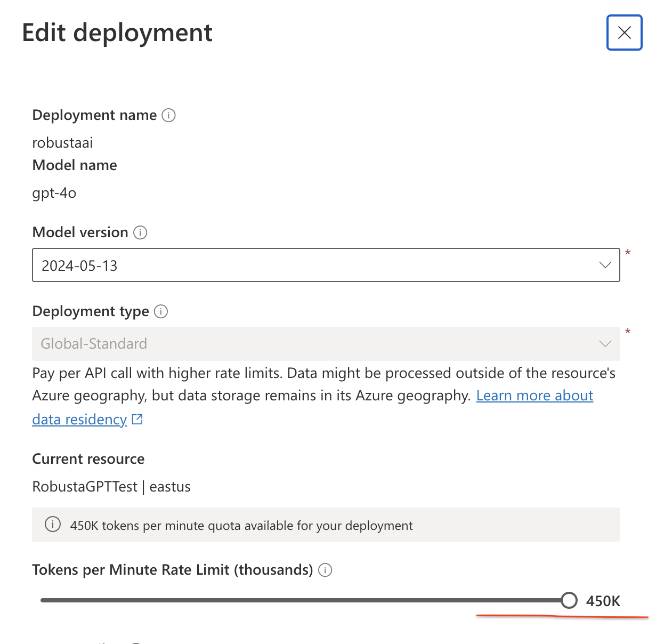Click the rate limit slider handle
Screen dimensions: 664x644
click(569, 600)
